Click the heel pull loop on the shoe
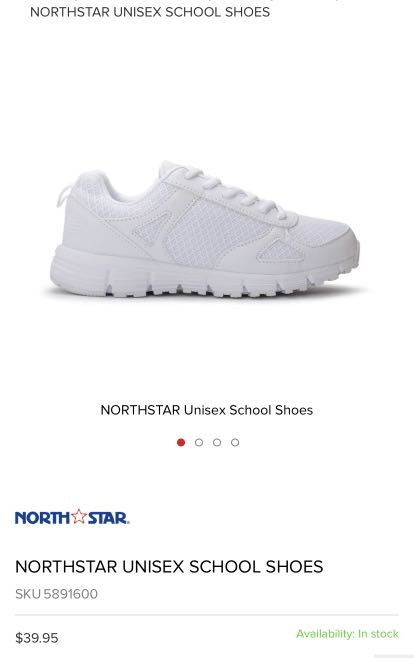Image resolution: width=414 pixels, height=658 pixels. pyautogui.click(x=63, y=196)
